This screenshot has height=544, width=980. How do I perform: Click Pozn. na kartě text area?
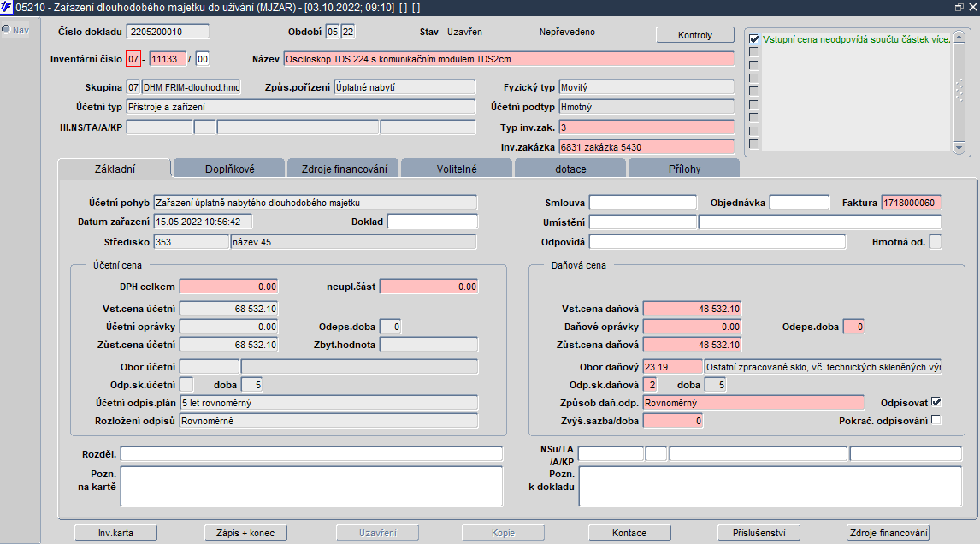click(x=312, y=486)
